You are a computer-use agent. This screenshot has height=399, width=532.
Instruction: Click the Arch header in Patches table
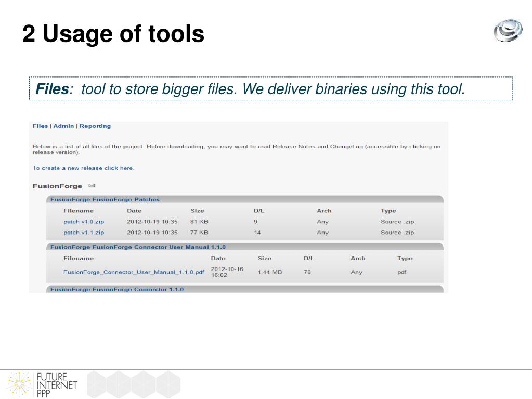pos(324,211)
